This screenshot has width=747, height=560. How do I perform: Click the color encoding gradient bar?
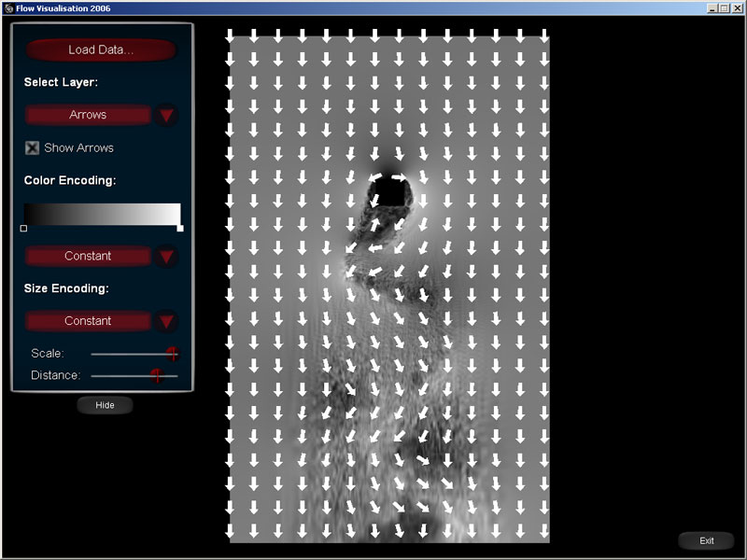click(x=103, y=215)
